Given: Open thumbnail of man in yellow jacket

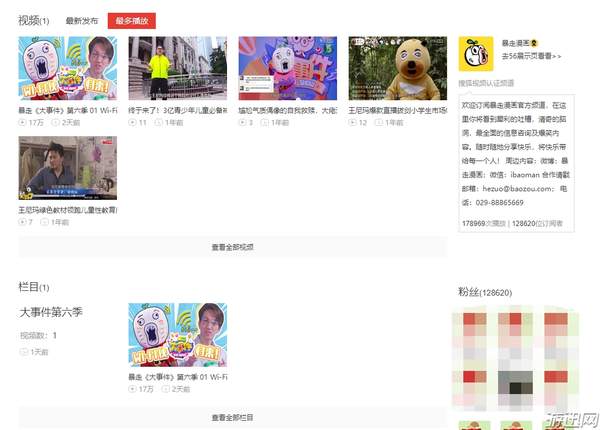Looking at the screenshot, I should 178,68.
